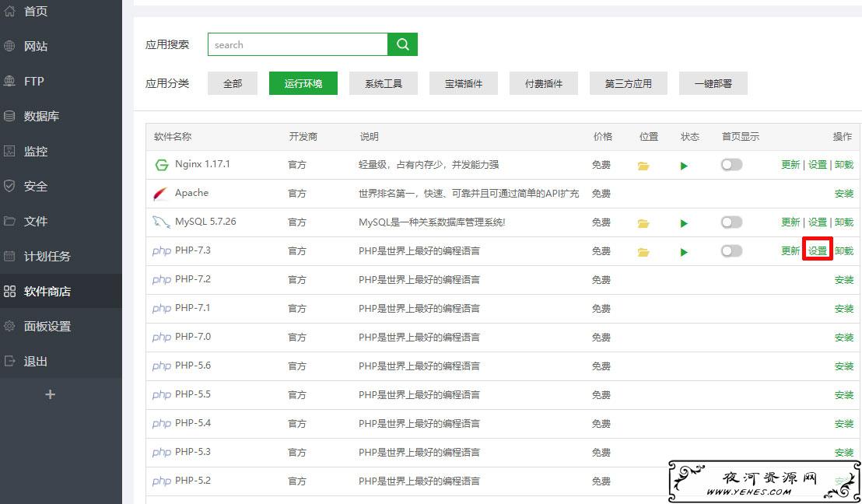This screenshot has width=862, height=504.
Task: Click PHP-7.3 running status play icon
Action: click(x=684, y=252)
